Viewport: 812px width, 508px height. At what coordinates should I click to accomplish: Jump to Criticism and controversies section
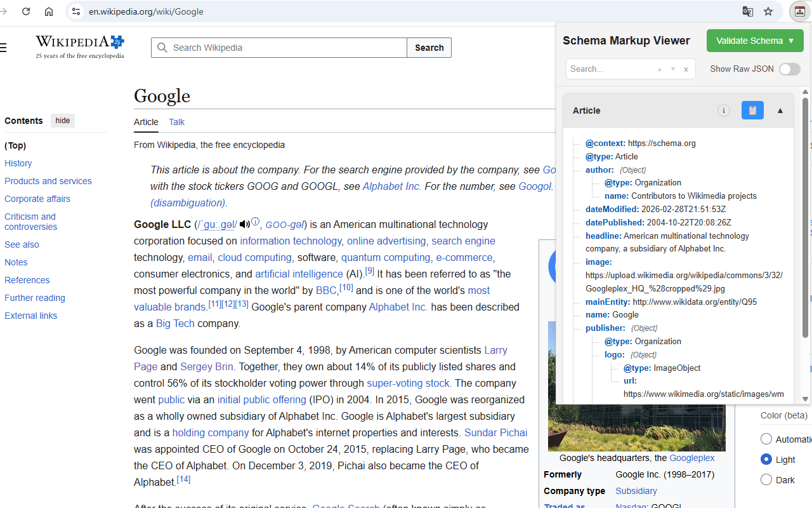(30, 222)
